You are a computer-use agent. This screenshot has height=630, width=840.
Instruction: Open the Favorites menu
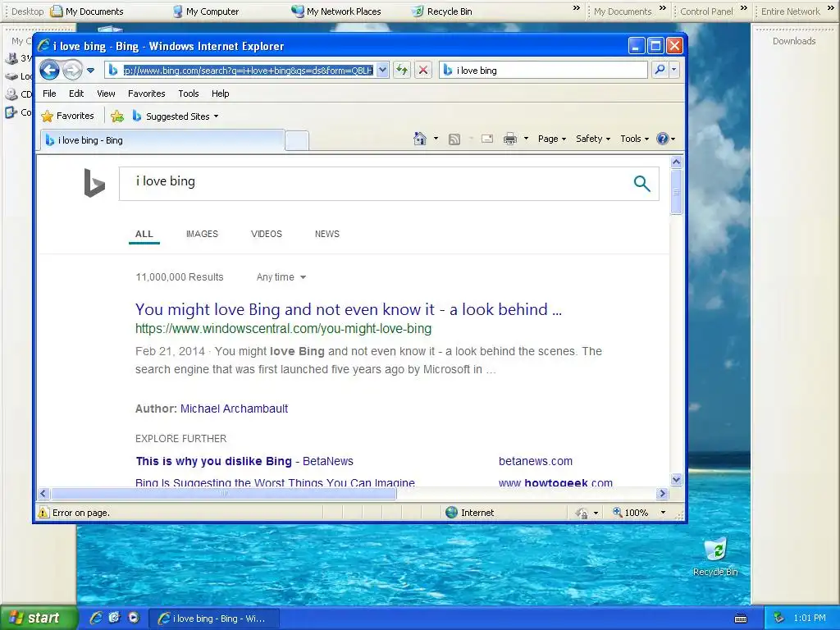(146, 94)
